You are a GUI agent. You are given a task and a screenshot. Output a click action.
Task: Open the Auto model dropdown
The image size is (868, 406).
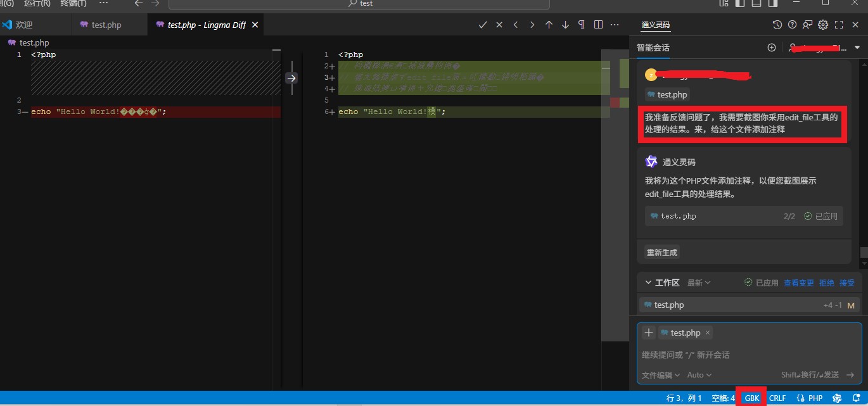699,375
